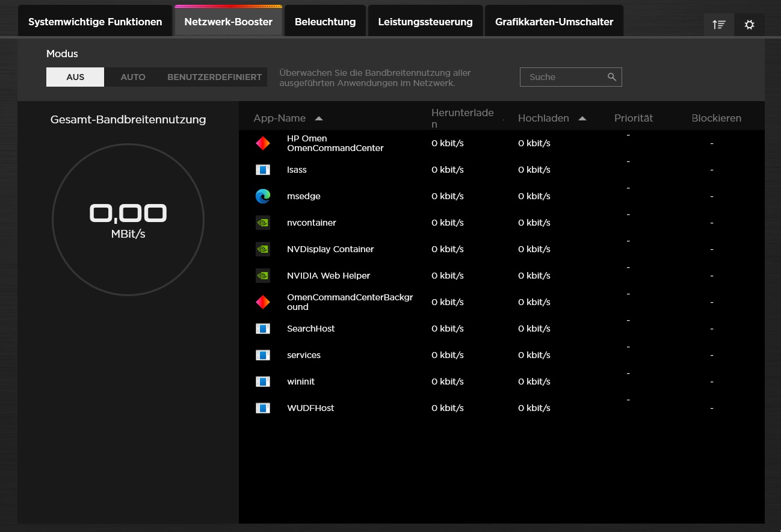This screenshot has width=781, height=532.
Task: Open the Grafikkarten-Umschalter tab
Action: pos(554,22)
